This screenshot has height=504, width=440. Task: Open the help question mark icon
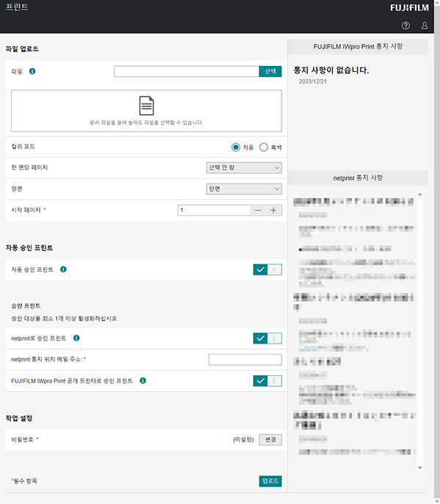point(406,26)
